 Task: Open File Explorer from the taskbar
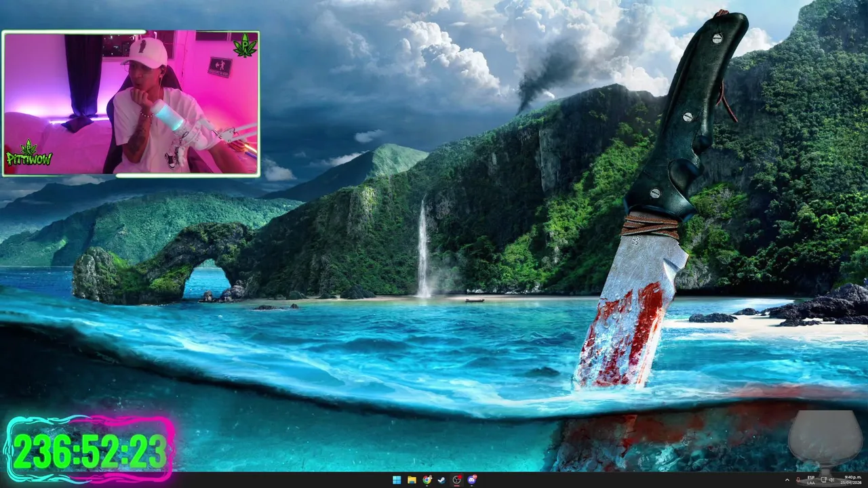(x=412, y=480)
